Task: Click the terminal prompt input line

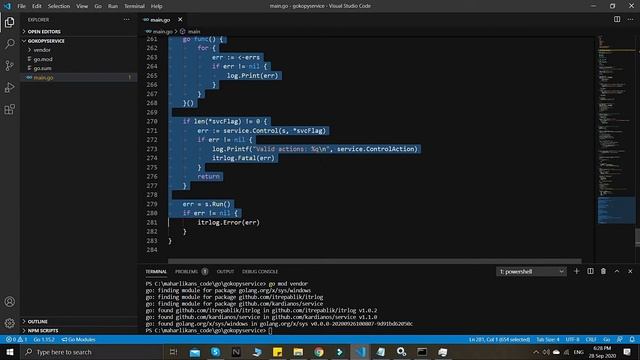Action: (x=208, y=331)
